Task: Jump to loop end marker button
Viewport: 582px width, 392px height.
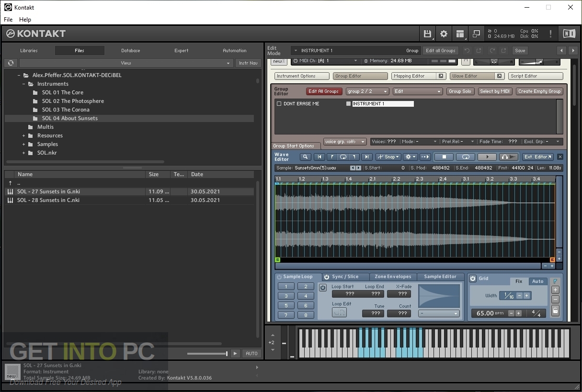Action: tap(354, 157)
